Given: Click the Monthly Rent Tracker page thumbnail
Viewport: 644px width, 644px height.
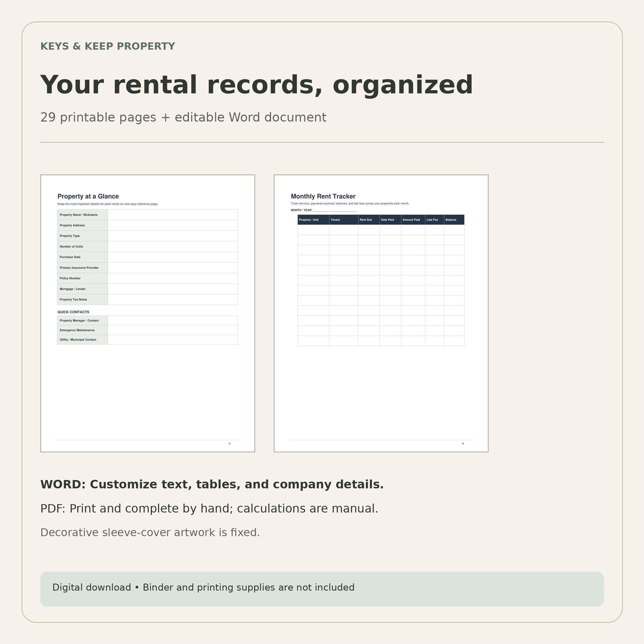Looking at the screenshot, I should [x=381, y=313].
